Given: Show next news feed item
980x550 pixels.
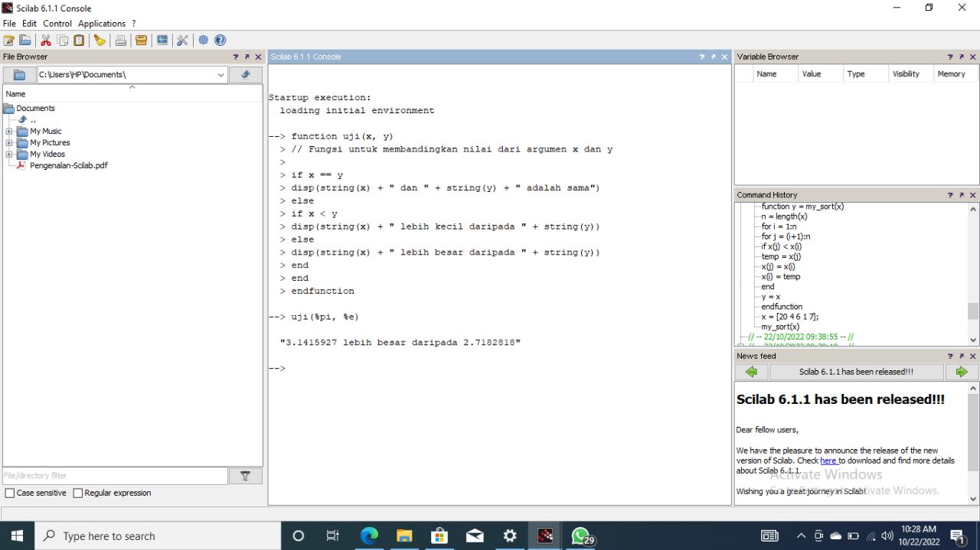Looking at the screenshot, I should [x=962, y=373].
